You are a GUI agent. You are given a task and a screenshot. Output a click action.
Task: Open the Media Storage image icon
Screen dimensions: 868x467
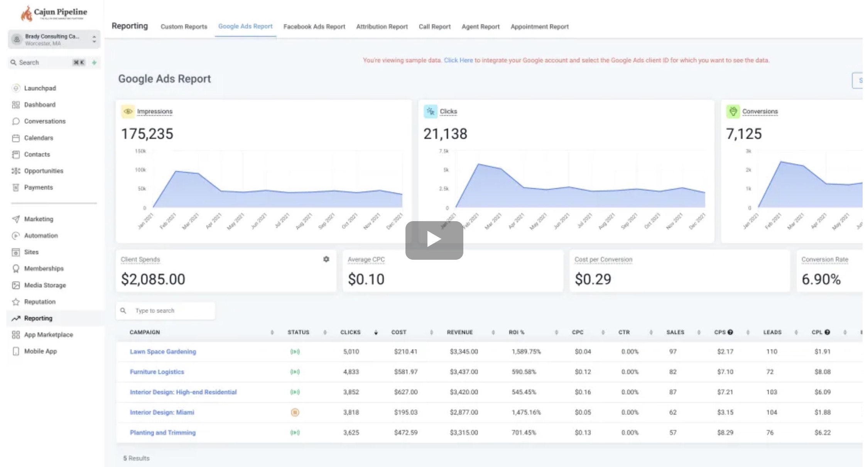pyautogui.click(x=16, y=285)
